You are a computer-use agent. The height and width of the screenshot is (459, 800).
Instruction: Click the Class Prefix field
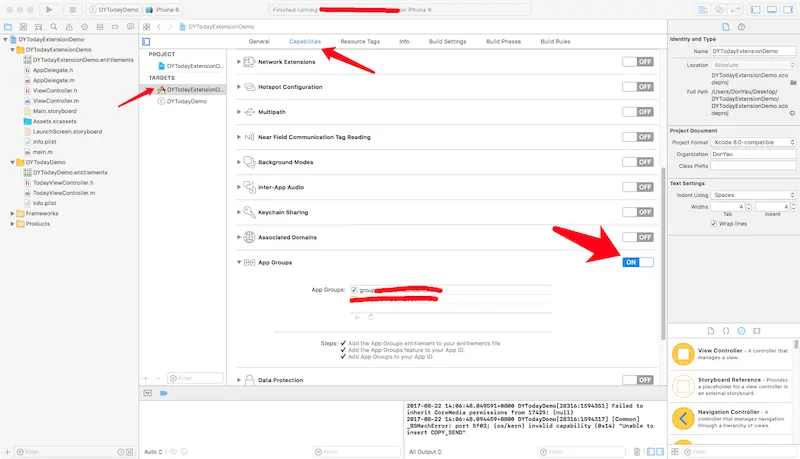click(x=753, y=166)
